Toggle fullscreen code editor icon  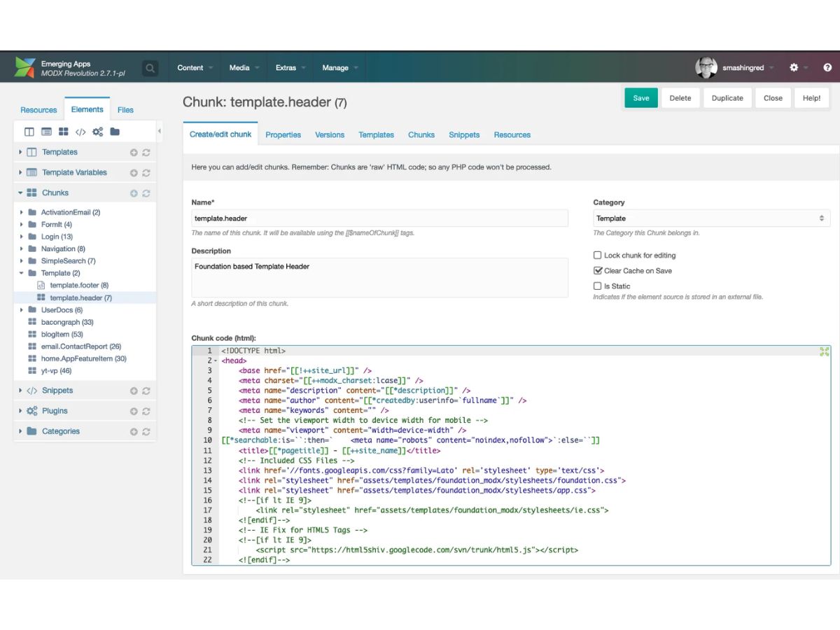point(825,351)
